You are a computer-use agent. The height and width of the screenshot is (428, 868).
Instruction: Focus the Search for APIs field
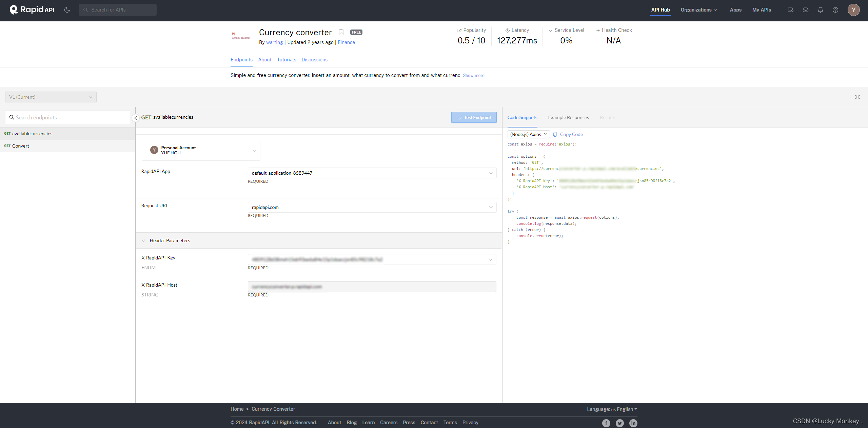(118, 10)
